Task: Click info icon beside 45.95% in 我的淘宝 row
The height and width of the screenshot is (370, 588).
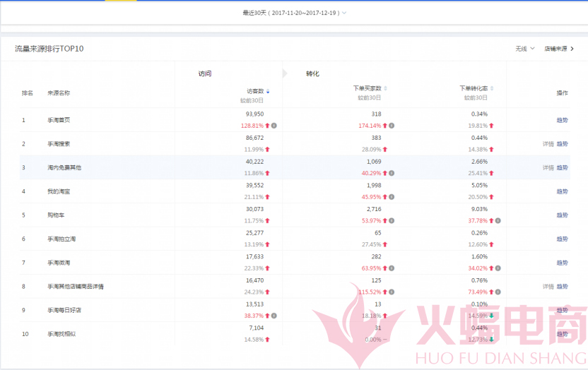Action: coord(392,196)
